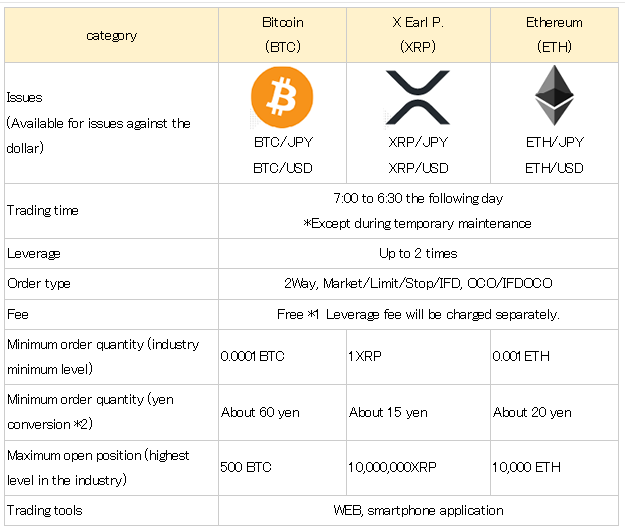The height and width of the screenshot is (532, 625).
Task: Click 'WEB, smartphone application' trading tools cell
Action: point(418,510)
